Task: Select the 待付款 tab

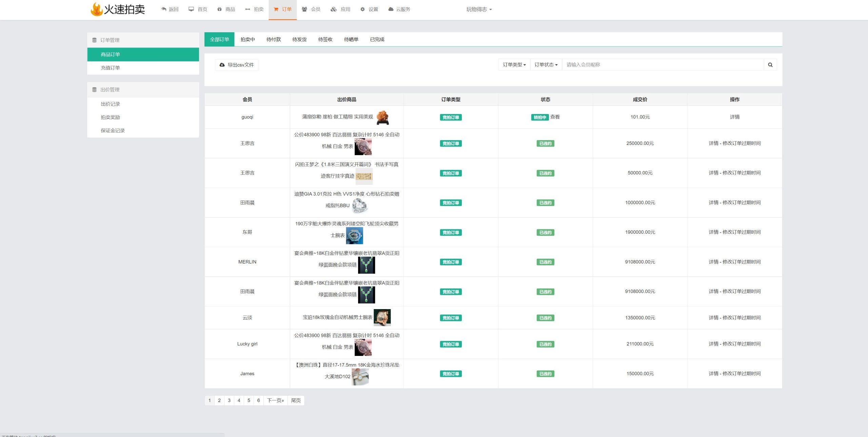Action: [273, 38]
